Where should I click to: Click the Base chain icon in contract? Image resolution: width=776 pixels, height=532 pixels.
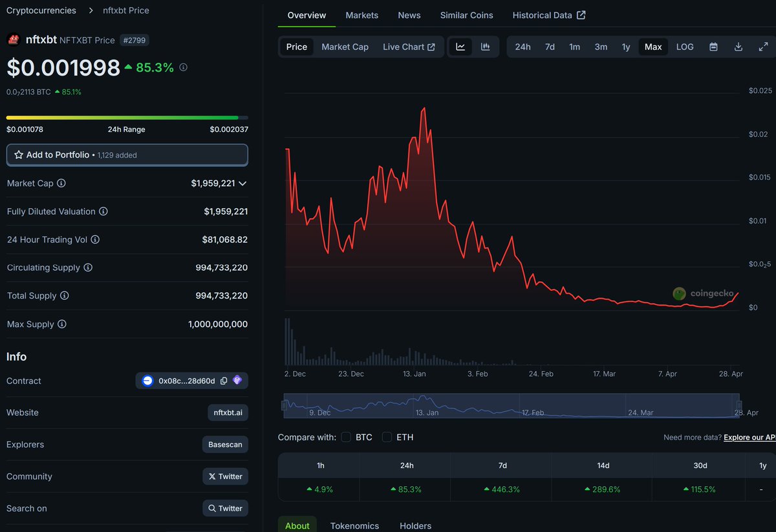pos(147,381)
